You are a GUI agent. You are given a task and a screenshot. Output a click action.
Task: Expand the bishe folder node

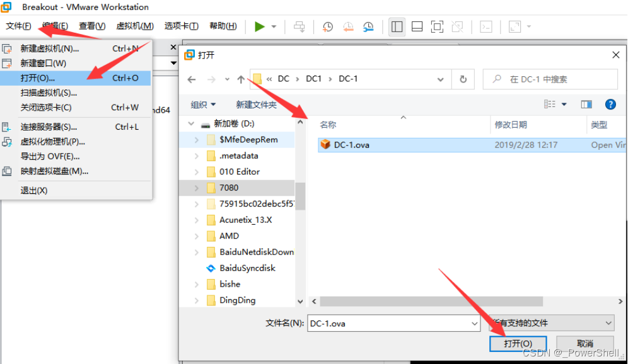pos(196,284)
